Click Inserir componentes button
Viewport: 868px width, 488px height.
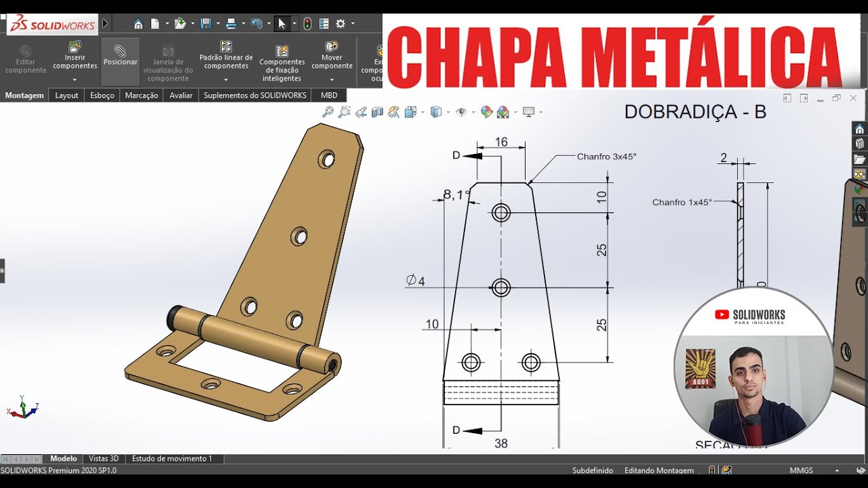[x=75, y=56]
